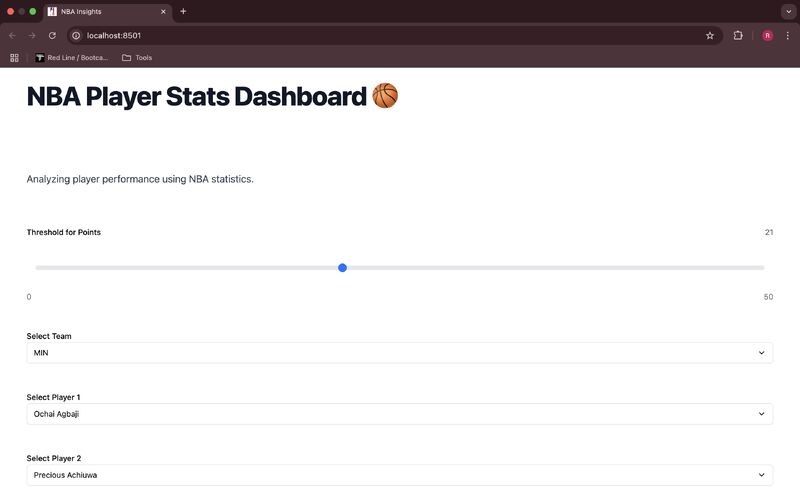Open the Select Player 1 dropdown

(x=399, y=414)
